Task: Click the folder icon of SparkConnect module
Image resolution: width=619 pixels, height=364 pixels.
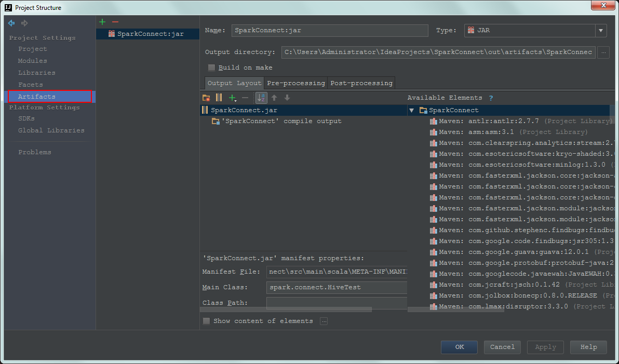Action: point(423,111)
